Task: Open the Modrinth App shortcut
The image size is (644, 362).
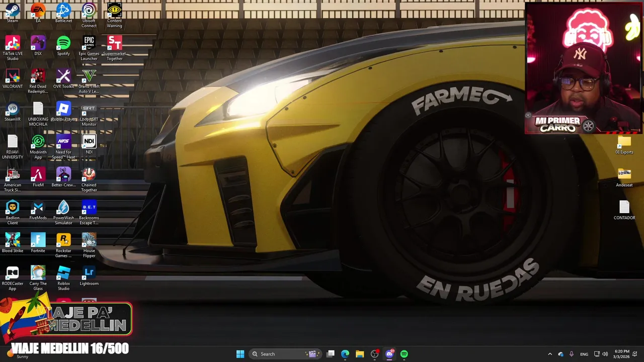Action: [x=38, y=146]
